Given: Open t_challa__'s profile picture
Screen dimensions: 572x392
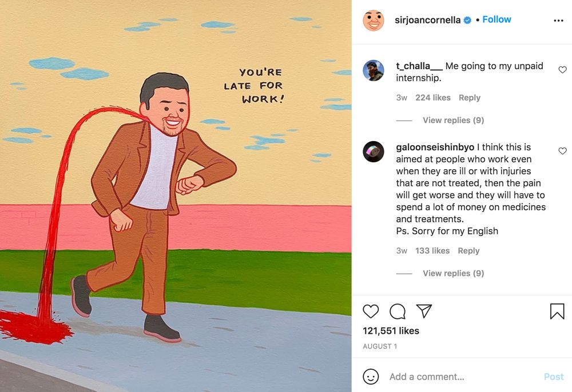Looking at the screenshot, I should click(x=374, y=70).
